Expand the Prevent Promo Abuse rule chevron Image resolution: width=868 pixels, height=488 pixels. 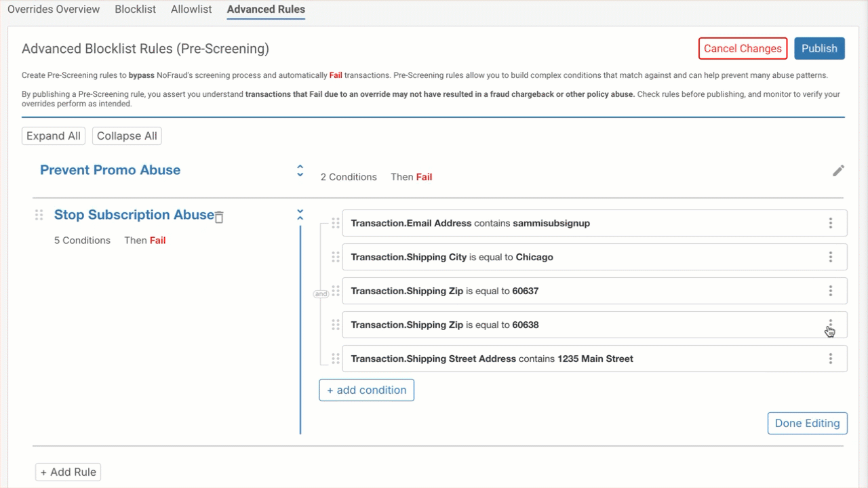coord(300,171)
